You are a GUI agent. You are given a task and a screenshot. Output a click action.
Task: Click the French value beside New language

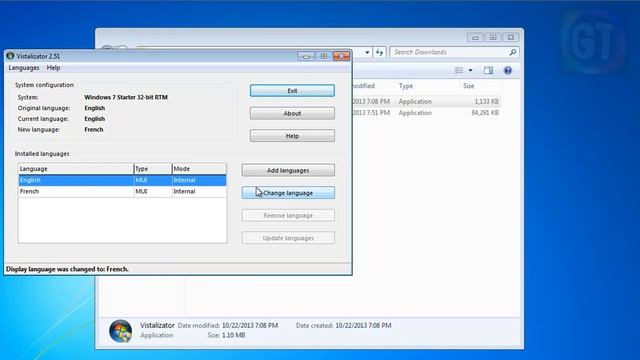coord(94,129)
